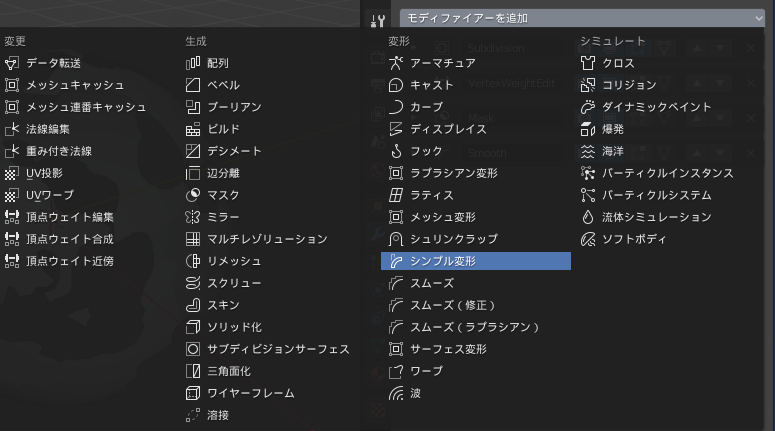Select highlighted シンプル変形 modifier
The image size is (775, 431).
[x=476, y=261]
